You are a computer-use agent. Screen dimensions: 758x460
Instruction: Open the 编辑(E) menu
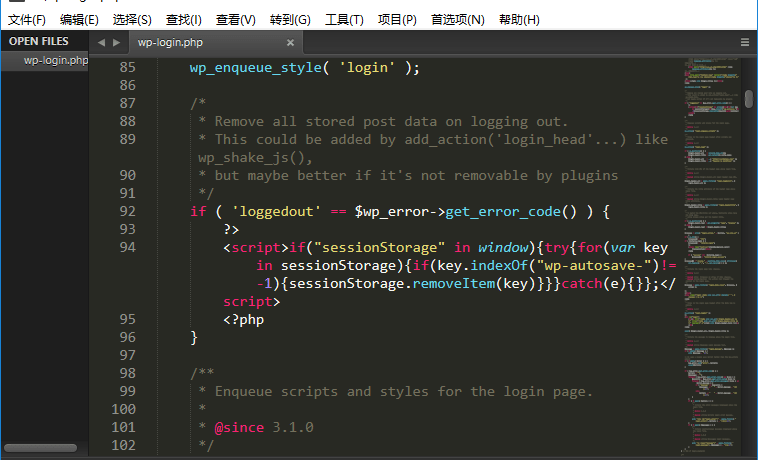79,20
